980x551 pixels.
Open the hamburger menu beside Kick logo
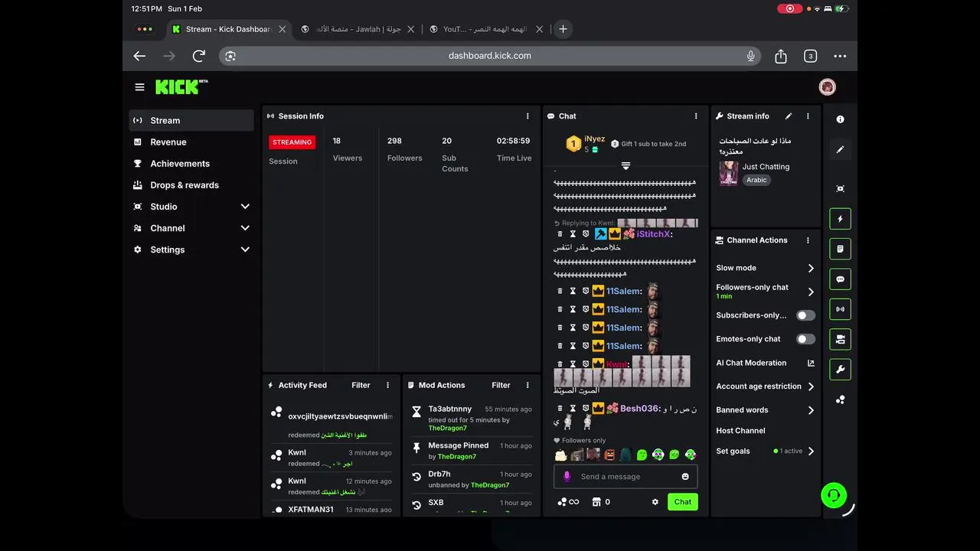[139, 87]
